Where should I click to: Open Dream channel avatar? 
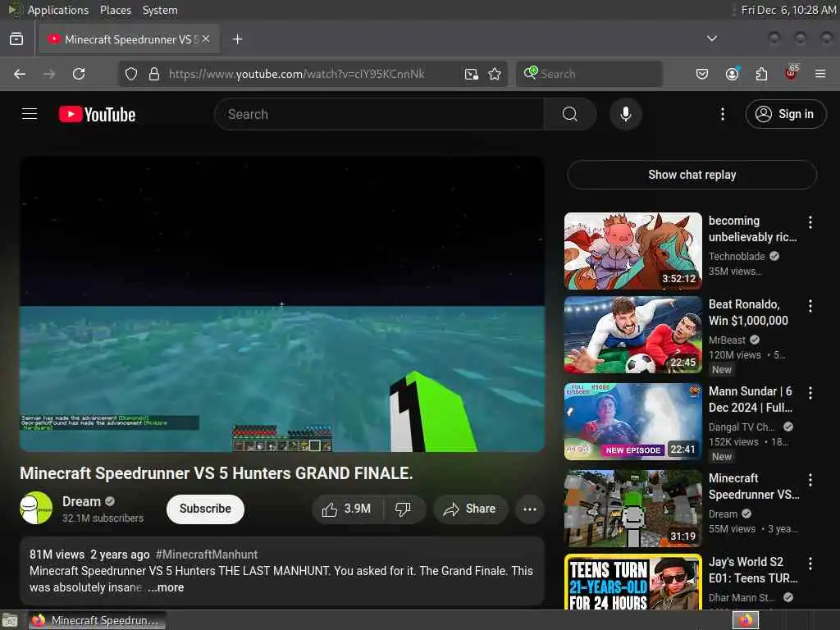point(36,508)
